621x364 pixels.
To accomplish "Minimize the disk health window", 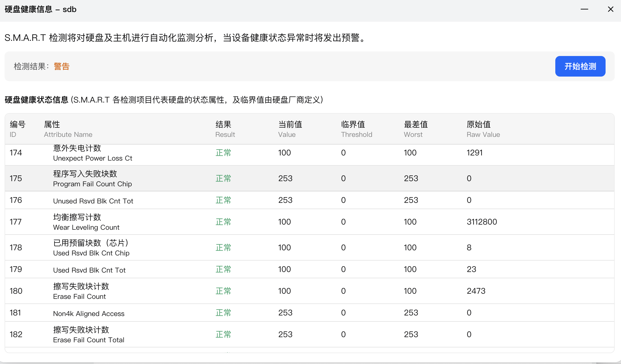I will [584, 9].
